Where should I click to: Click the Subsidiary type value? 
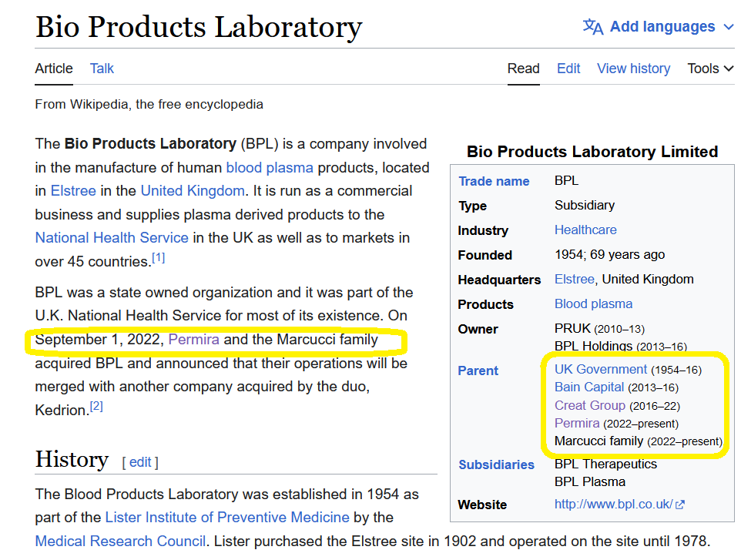pos(585,206)
